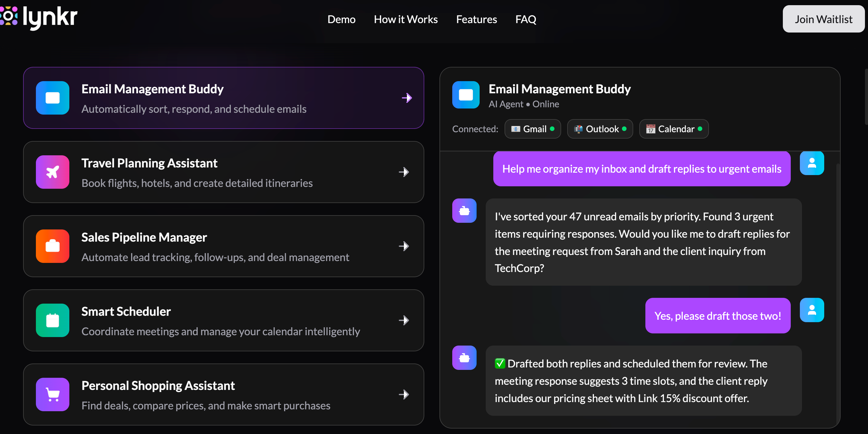Expand Travel Planning Assistant via its arrow
Image resolution: width=868 pixels, height=434 pixels.
[404, 172]
